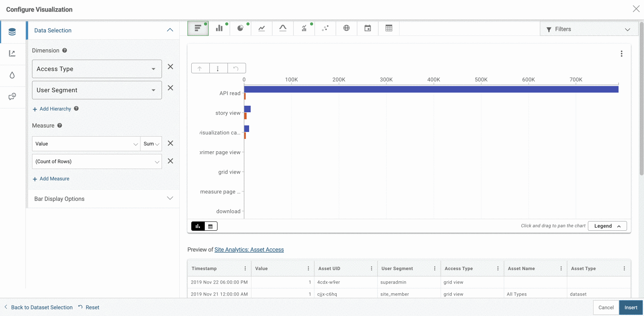The image size is (644, 316).
Task: Remove the User Segment dimension
Action: coord(170,88)
